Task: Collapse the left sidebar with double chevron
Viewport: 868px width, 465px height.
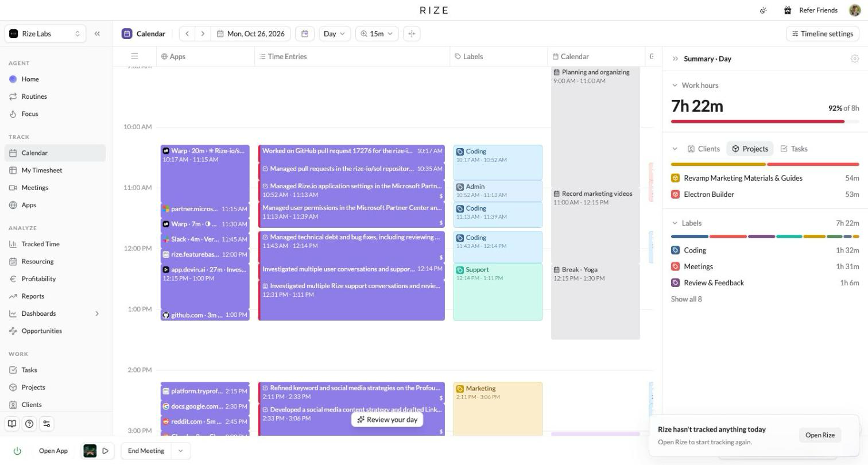Action: coord(97,34)
